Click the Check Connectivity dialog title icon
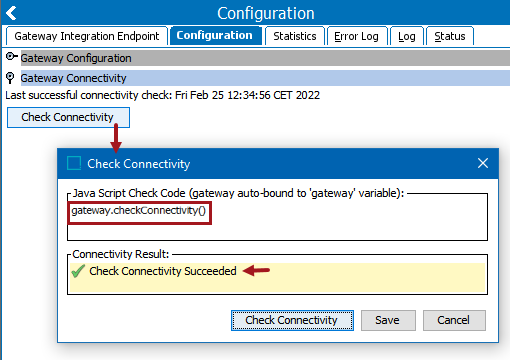 [x=74, y=163]
